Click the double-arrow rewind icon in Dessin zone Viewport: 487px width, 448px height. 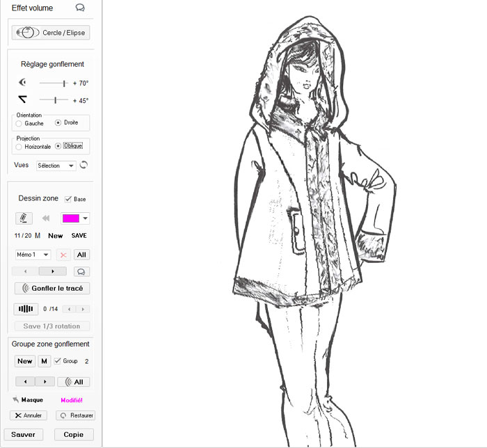coord(46,218)
